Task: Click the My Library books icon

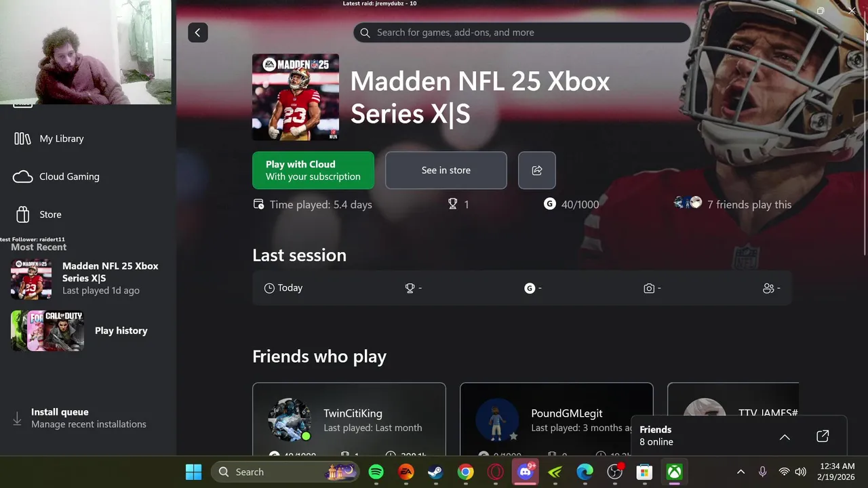Action: pos(22,138)
